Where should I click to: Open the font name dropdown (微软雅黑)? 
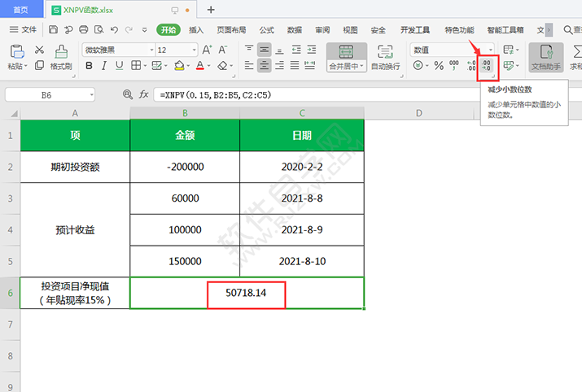coord(151,50)
